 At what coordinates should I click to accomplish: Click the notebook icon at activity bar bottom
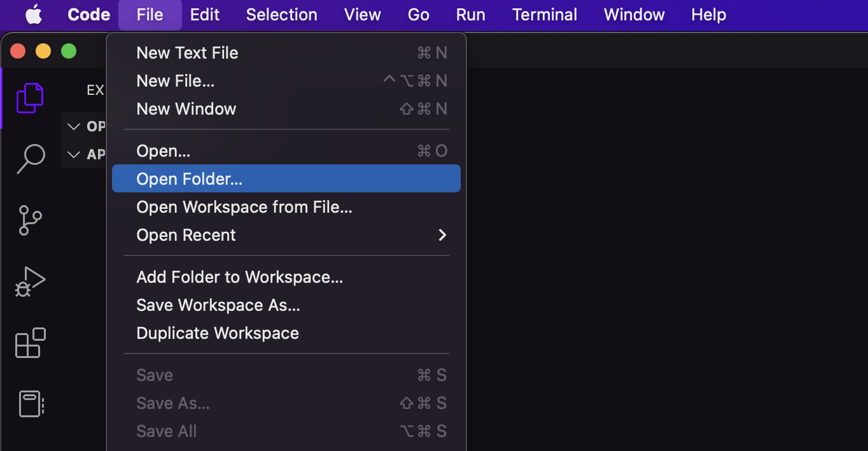tap(29, 403)
